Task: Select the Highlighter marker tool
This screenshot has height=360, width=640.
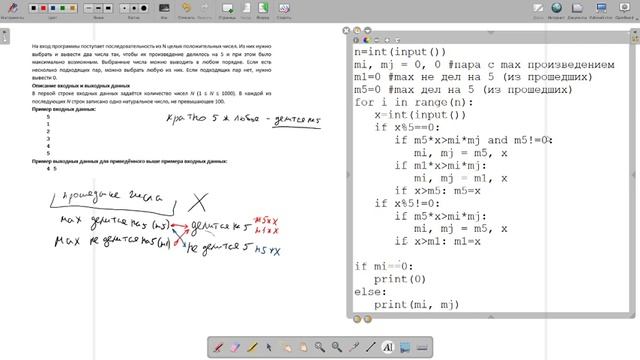Action: 252,347
